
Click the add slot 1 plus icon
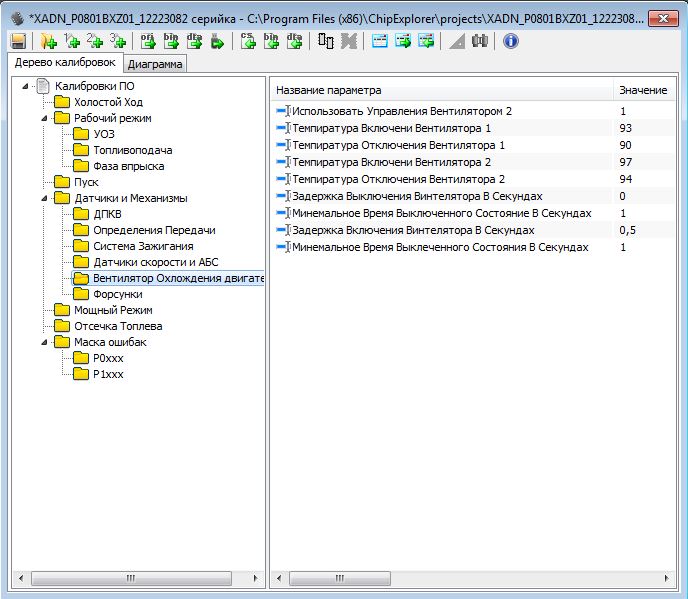[x=71, y=41]
